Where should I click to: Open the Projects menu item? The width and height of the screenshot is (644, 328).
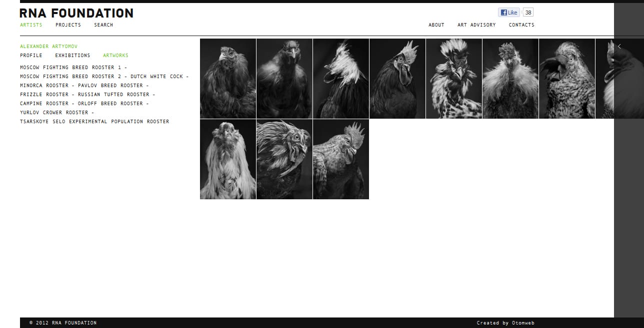point(68,25)
